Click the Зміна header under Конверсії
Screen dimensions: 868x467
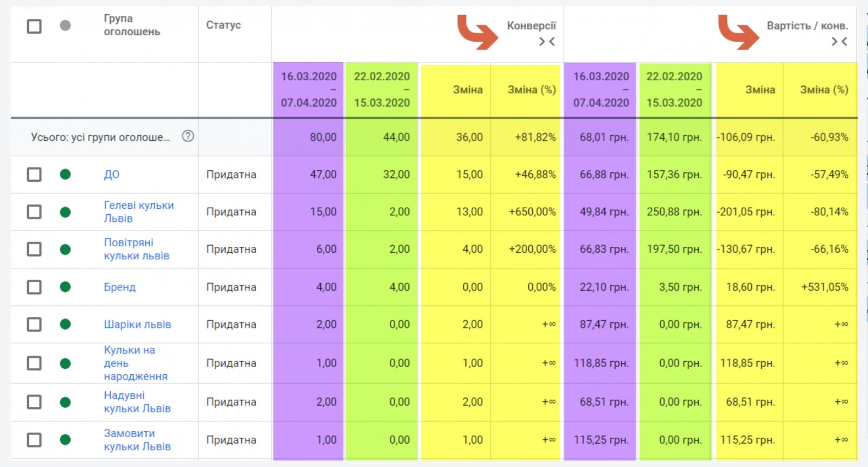coord(468,89)
